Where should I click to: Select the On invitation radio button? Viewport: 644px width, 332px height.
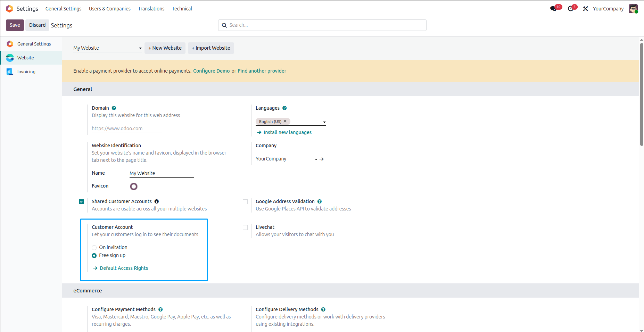coord(94,248)
